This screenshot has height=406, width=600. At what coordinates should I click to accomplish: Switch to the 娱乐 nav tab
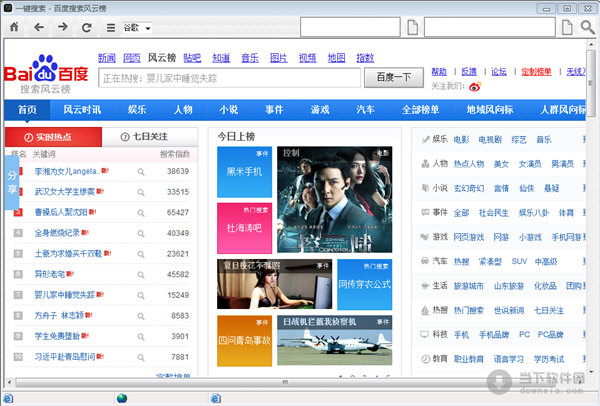coord(137,110)
